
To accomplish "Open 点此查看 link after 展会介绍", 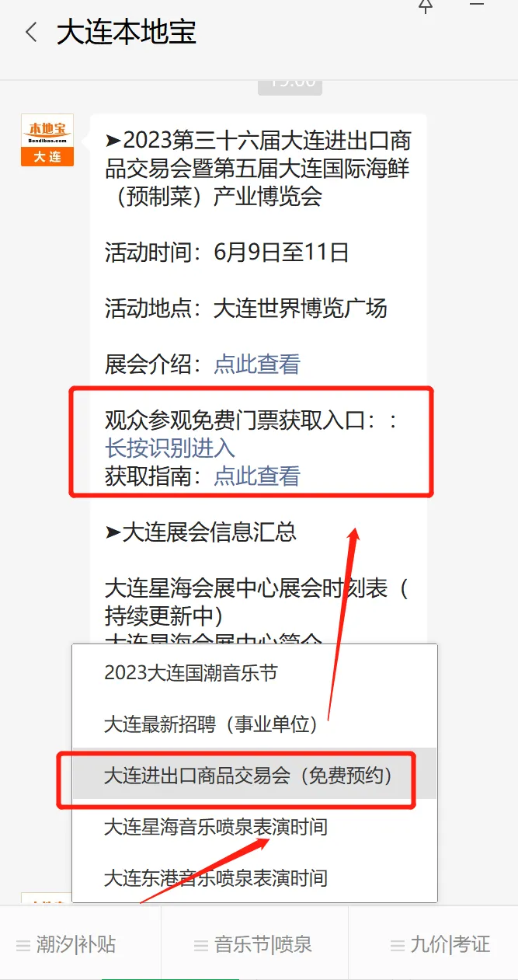I will click(257, 364).
